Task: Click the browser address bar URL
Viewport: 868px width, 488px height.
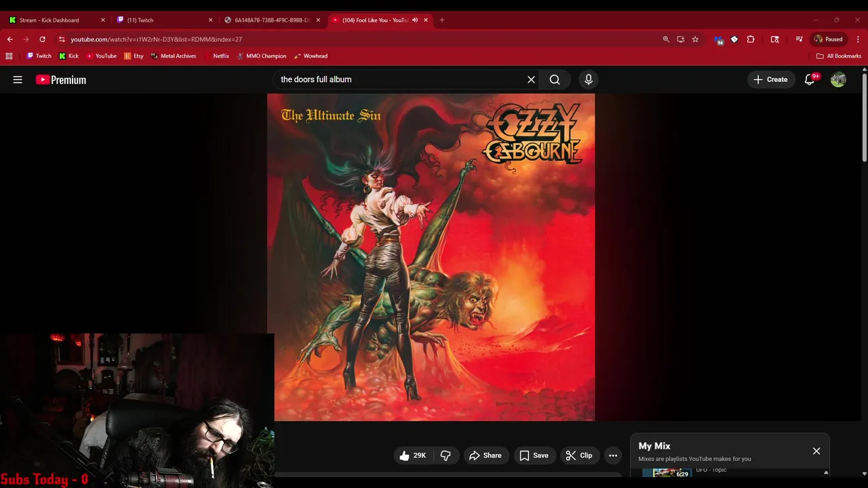Action: point(156,39)
